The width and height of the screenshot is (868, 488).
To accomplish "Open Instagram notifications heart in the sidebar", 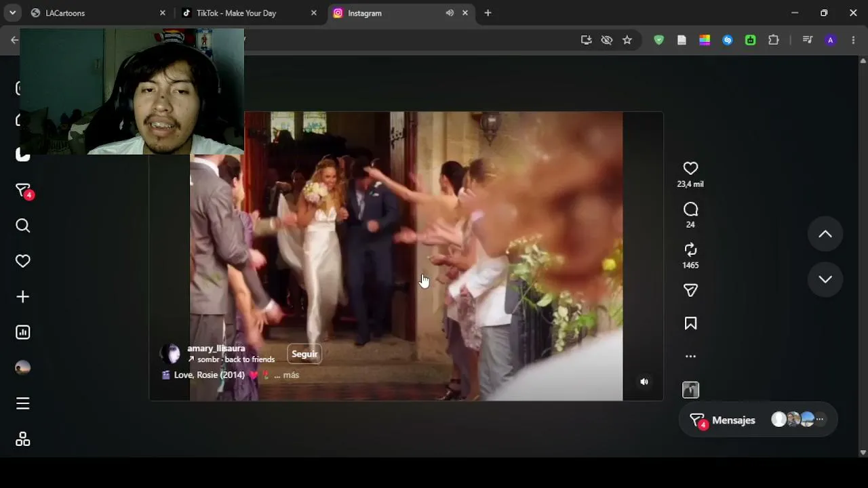I will click(x=22, y=261).
